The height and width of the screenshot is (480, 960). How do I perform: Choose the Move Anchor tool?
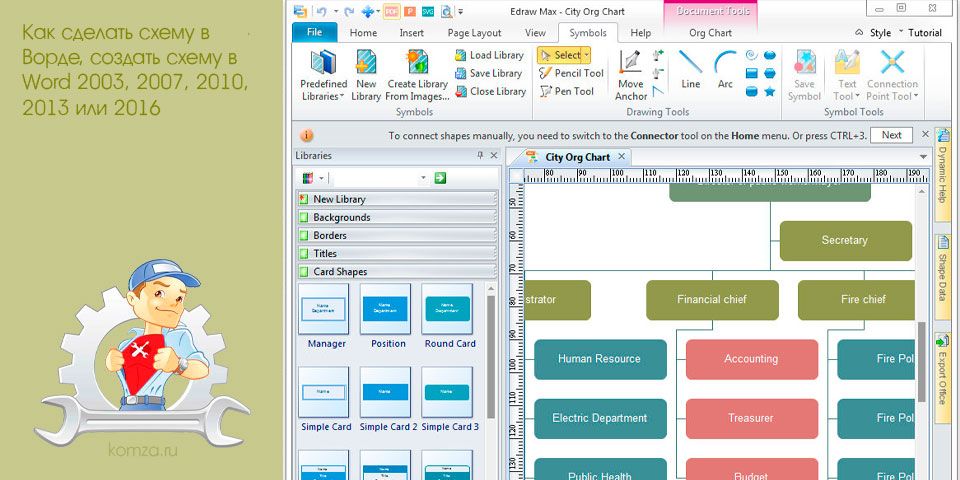click(630, 76)
